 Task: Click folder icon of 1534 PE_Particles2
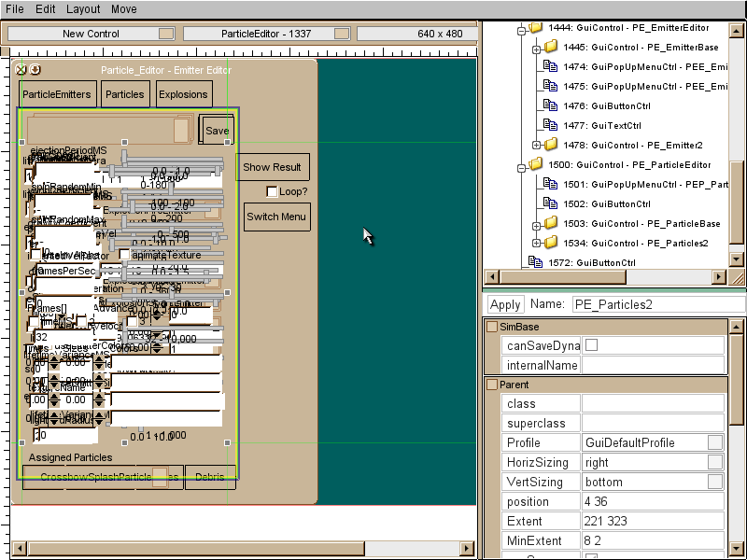551,243
